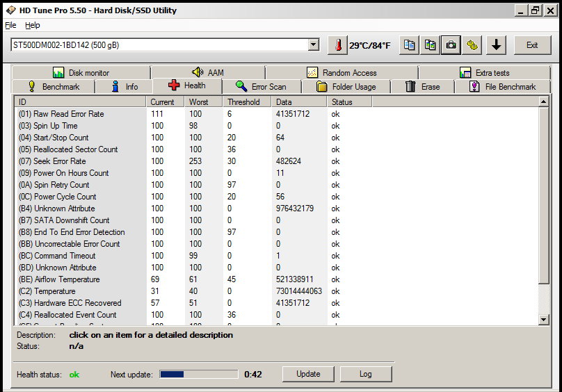Image resolution: width=562 pixels, height=392 pixels.
Task: Click the vertical scrollbar thumb
Action: point(544,195)
